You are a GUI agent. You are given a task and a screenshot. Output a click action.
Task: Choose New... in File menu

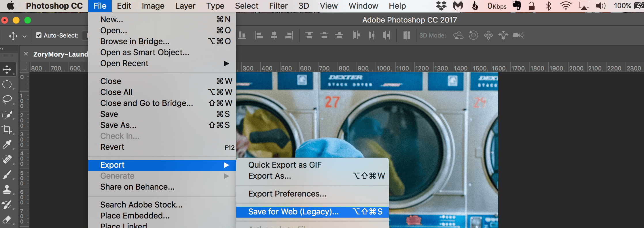(x=162, y=20)
